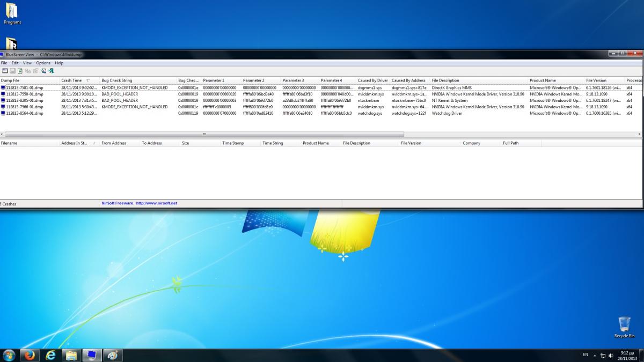The height and width of the screenshot is (362, 644).
Task: Launch Firefox from the taskbar
Action: click(30, 355)
